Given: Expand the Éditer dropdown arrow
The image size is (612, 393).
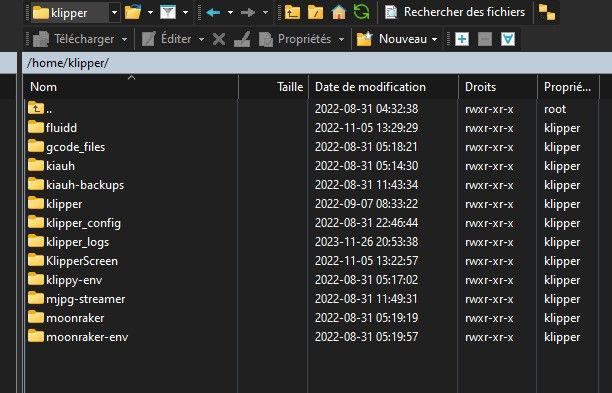Looking at the screenshot, I should pos(201,39).
